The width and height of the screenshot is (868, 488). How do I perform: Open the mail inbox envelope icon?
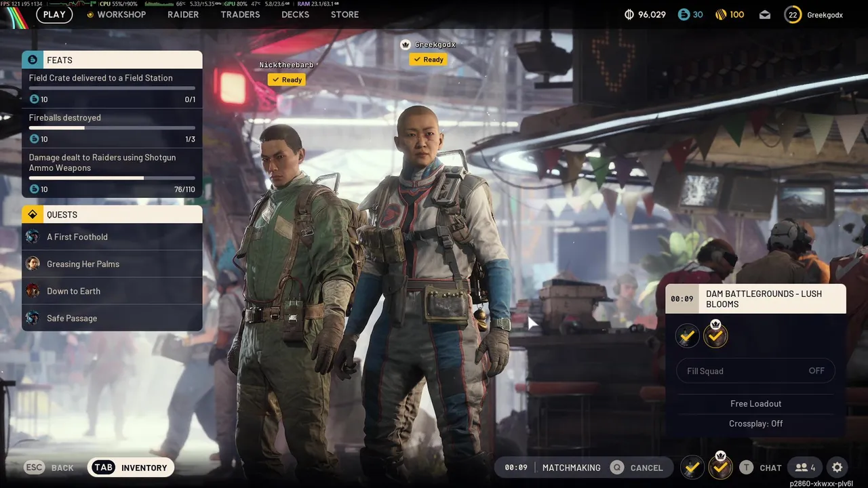pos(765,15)
